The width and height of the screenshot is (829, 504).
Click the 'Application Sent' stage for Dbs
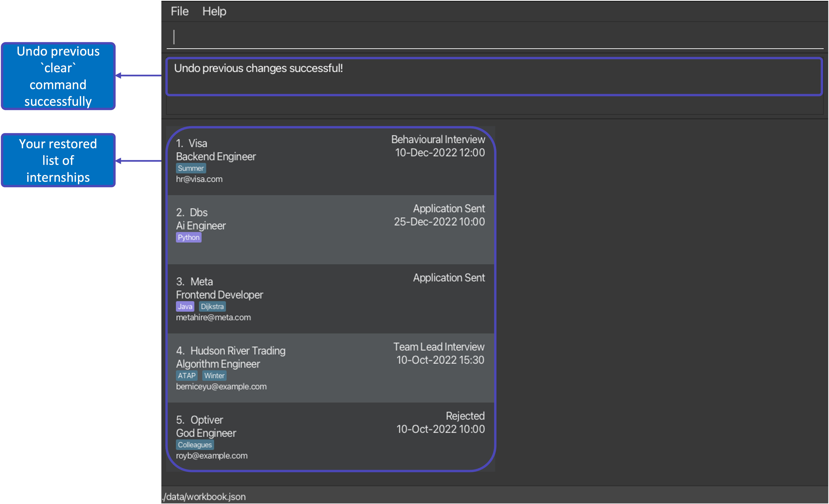pos(449,209)
